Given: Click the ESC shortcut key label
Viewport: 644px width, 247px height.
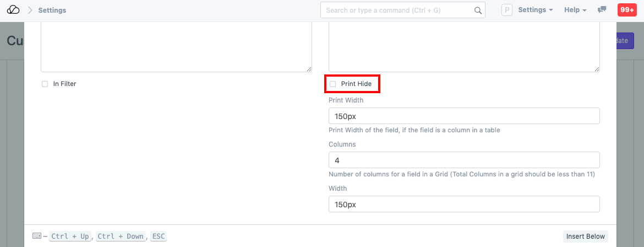Looking at the screenshot, I should [159, 237].
